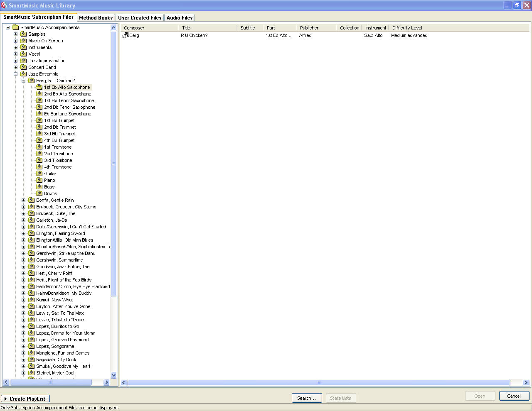This screenshot has height=411, width=532.
Task: Click the icon beside 3rd Bb Trumpet
Action: tap(39, 134)
